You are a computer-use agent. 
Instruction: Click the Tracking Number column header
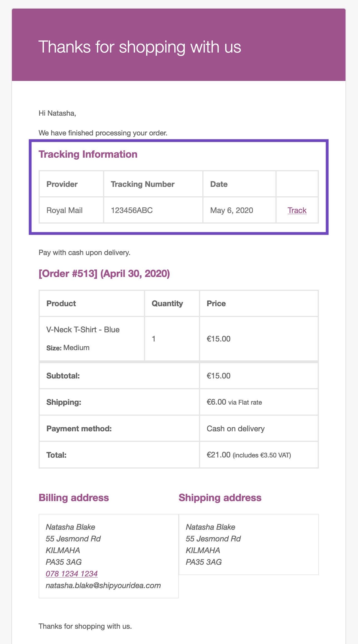143,184
